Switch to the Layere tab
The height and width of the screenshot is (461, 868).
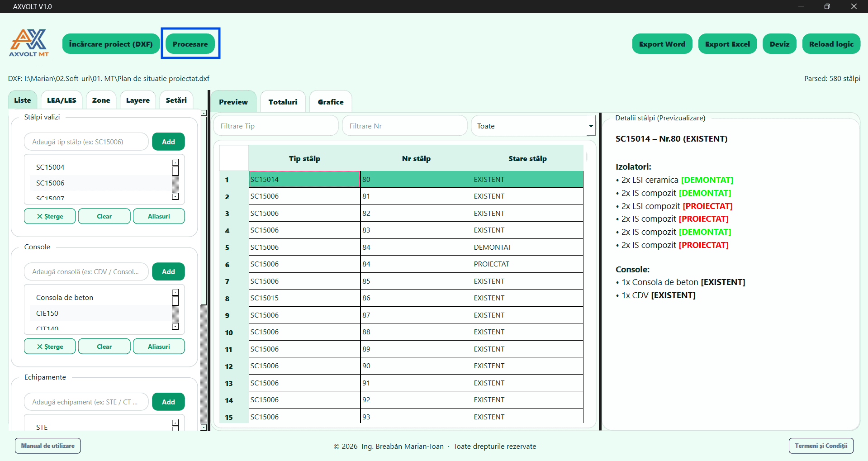(138, 100)
